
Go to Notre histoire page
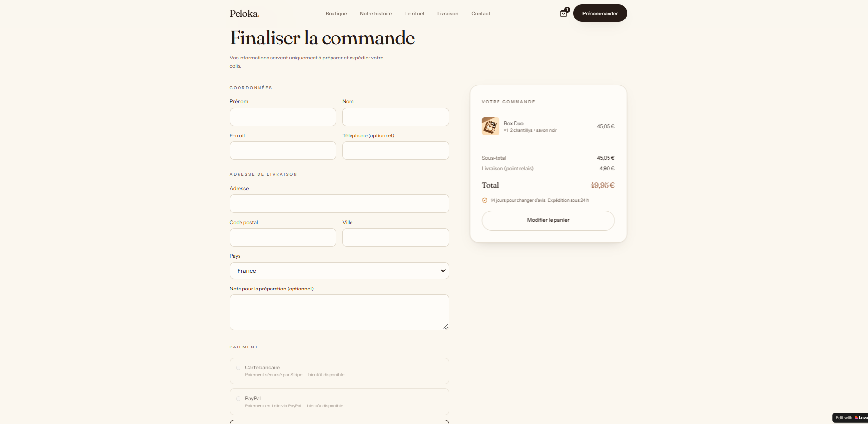pos(376,14)
